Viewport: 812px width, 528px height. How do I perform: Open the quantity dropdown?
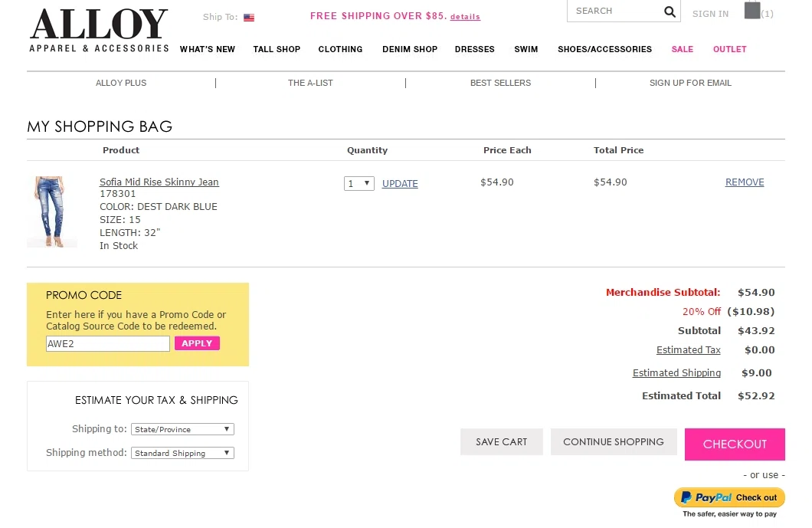[359, 183]
